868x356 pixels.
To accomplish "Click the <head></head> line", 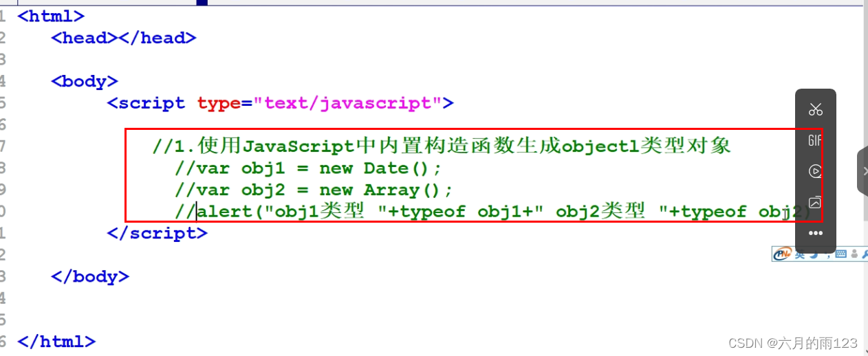I will coord(124,38).
